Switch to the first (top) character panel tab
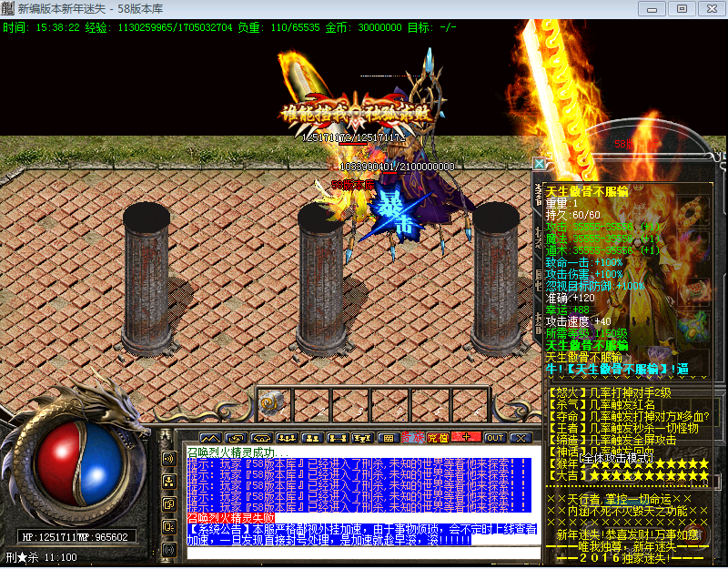The height and width of the screenshot is (569, 728). 539,195
